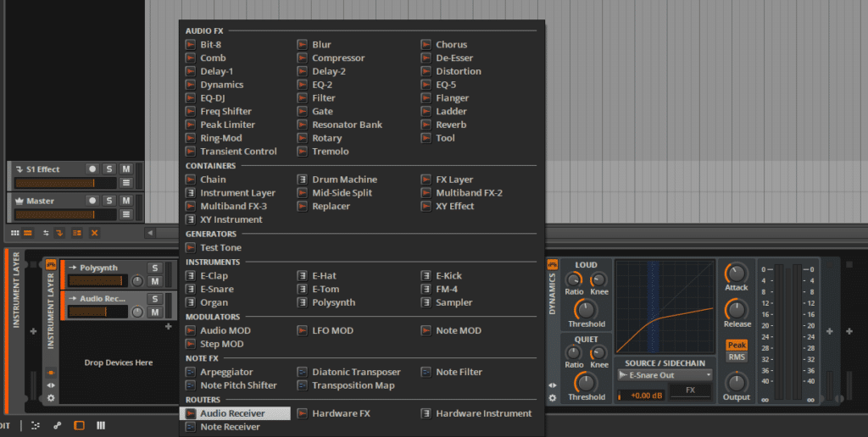Click the Audio Rec layer name
The width and height of the screenshot is (868, 437).
(103, 299)
